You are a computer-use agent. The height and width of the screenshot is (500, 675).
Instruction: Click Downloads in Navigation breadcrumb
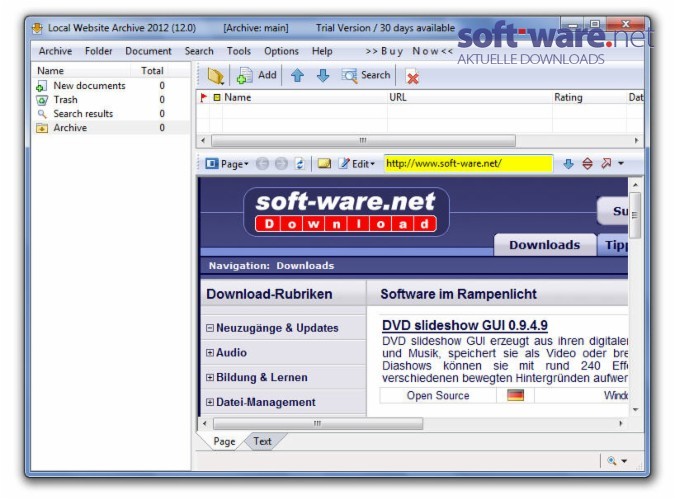coord(305,266)
